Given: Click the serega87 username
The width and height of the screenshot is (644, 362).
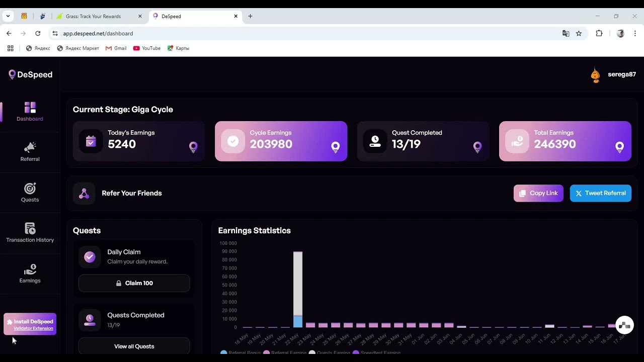Looking at the screenshot, I should click(x=622, y=74).
